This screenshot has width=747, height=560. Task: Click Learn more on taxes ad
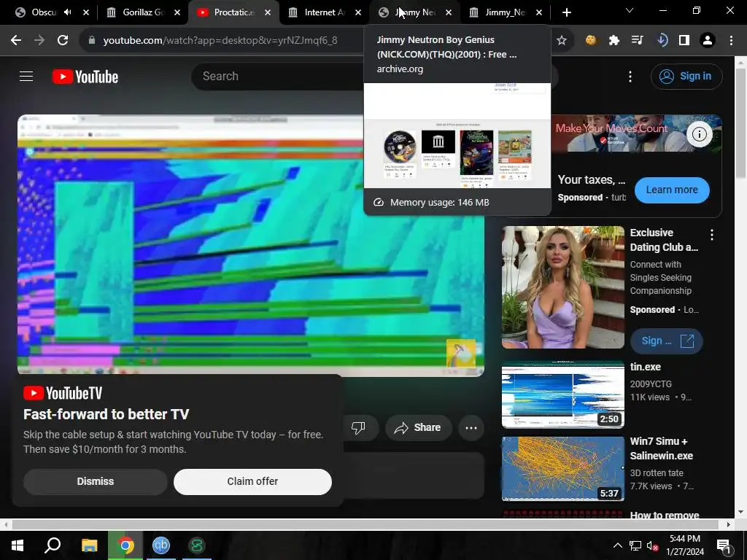(672, 190)
